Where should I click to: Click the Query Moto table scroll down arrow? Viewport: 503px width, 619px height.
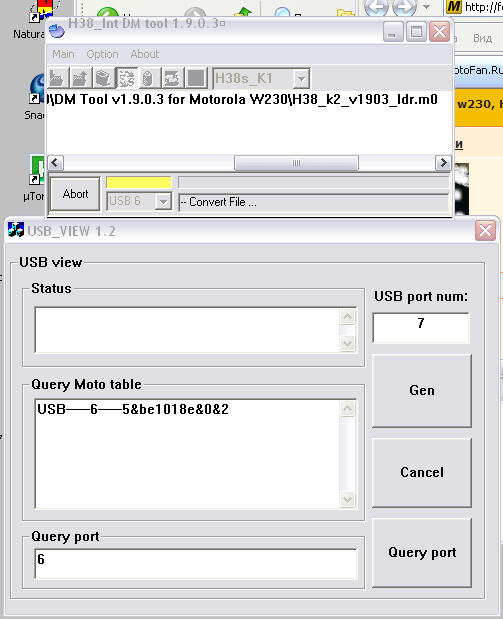pyautogui.click(x=347, y=500)
